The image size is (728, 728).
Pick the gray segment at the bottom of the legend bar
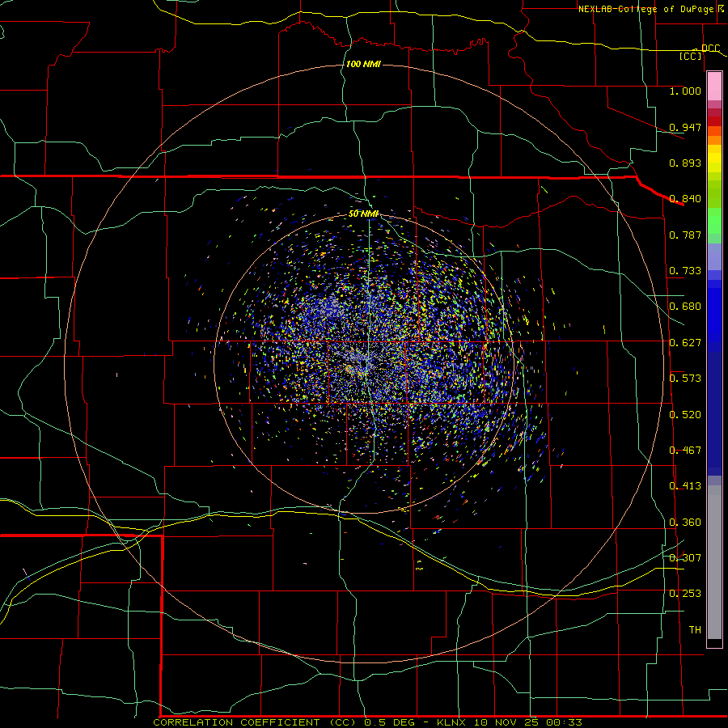click(x=714, y=562)
